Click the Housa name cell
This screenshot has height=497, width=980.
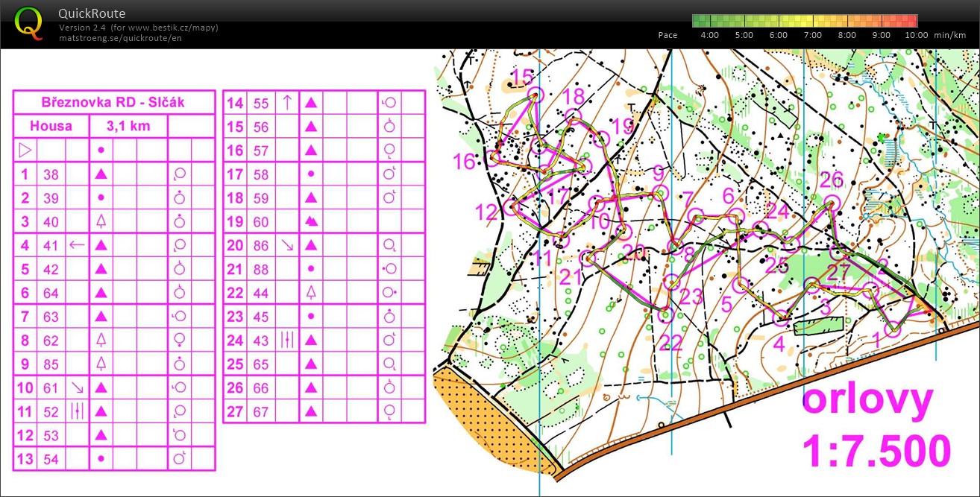pos(51,126)
